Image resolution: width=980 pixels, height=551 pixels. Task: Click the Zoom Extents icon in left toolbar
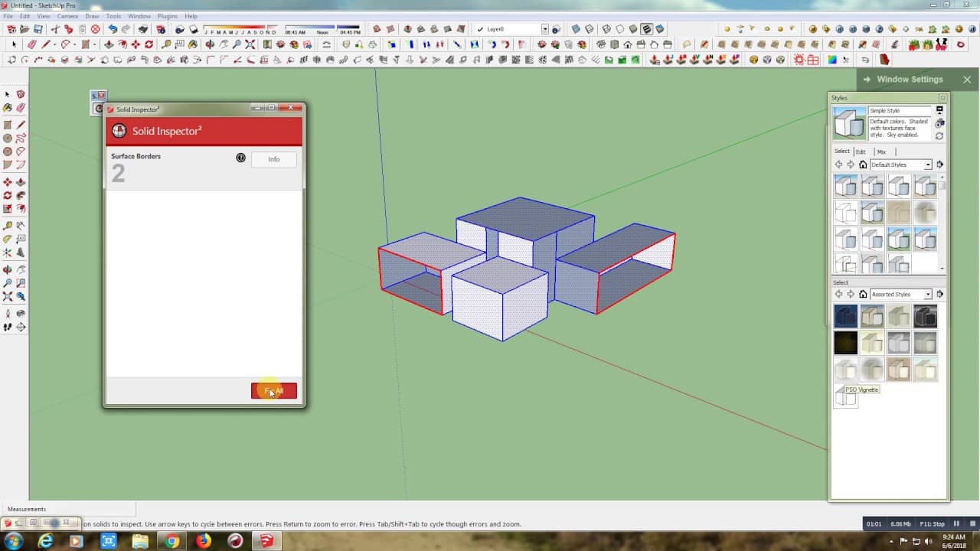(x=8, y=296)
